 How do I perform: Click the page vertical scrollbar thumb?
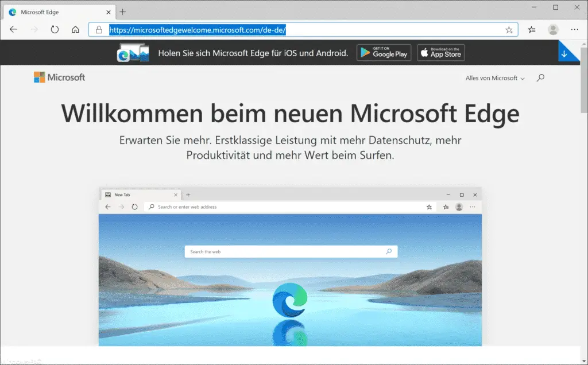pos(584,80)
